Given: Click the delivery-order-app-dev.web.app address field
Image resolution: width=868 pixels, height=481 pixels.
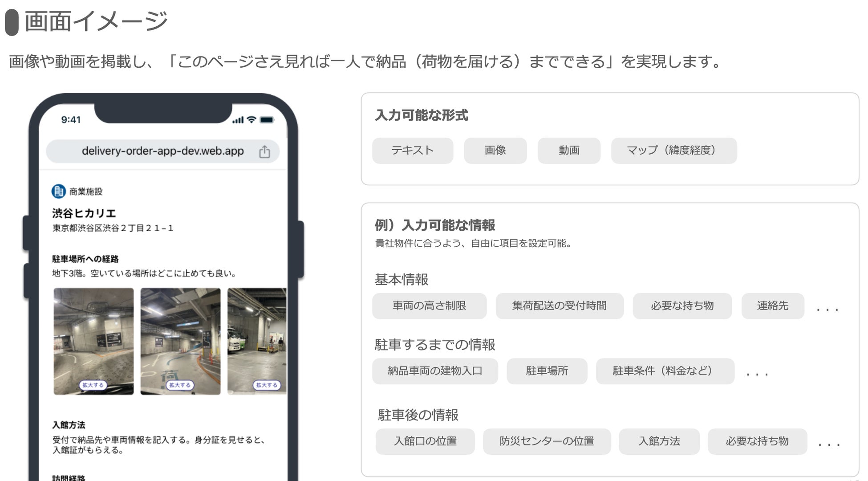Looking at the screenshot, I should (162, 151).
